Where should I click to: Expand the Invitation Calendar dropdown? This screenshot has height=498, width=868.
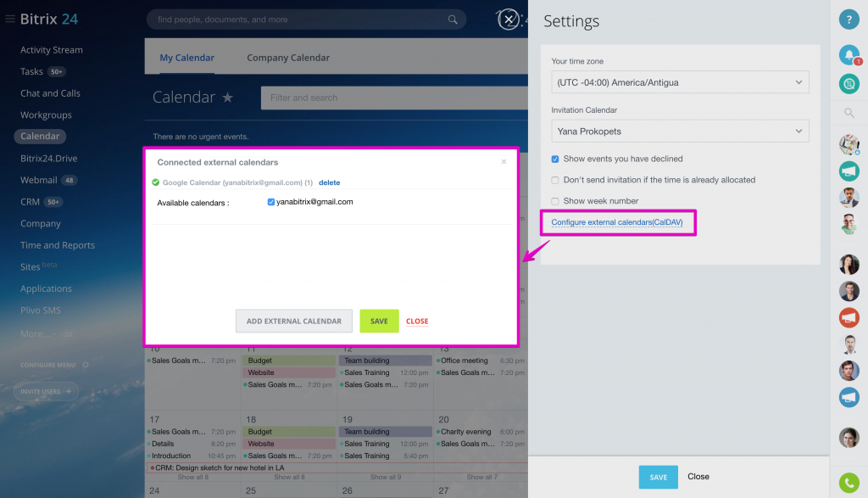(x=680, y=131)
